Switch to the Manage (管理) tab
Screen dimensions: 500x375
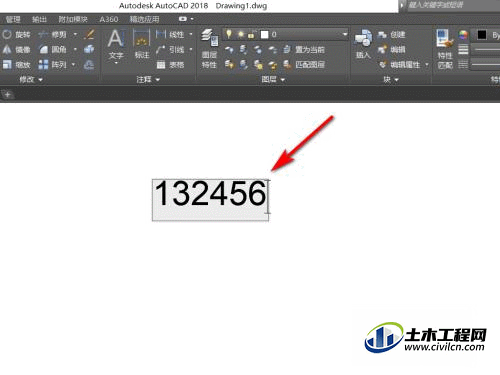pos(13,19)
